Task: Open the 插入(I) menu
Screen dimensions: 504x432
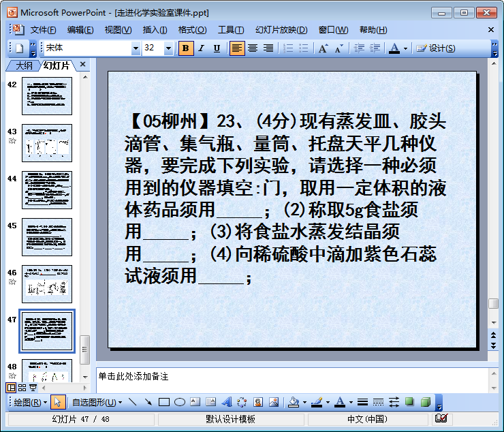Action: pyautogui.click(x=155, y=30)
